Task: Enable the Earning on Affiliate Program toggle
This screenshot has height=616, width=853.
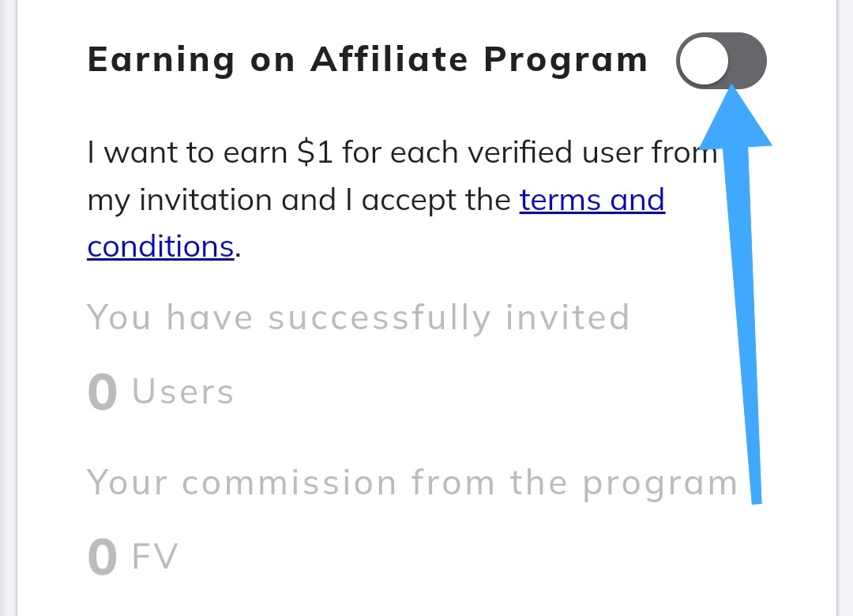Action: tap(721, 60)
